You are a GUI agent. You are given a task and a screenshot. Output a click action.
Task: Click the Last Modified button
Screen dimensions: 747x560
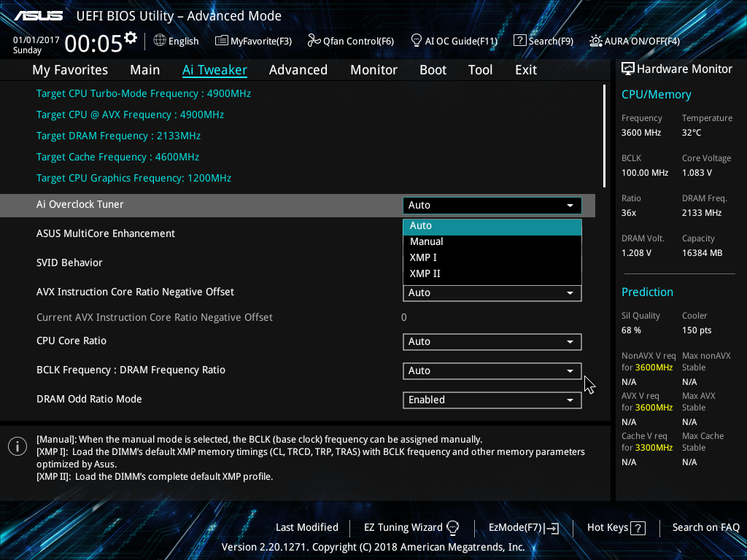[x=307, y=528]
